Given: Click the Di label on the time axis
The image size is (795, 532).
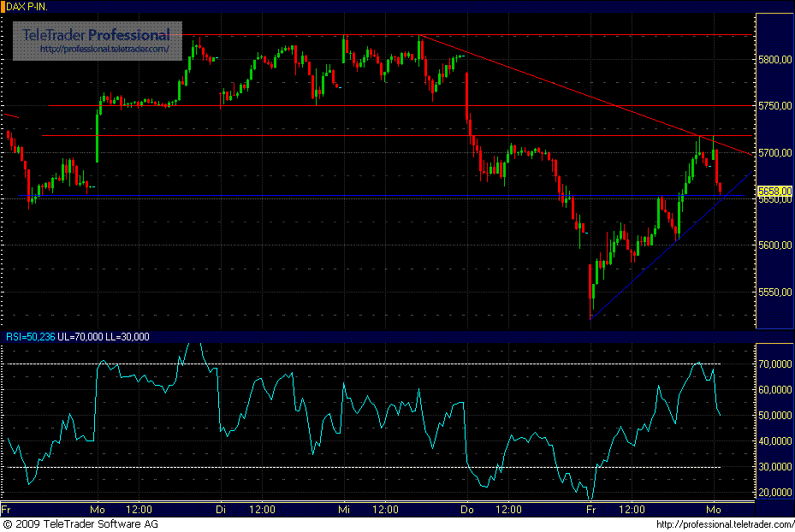Looking at the screenshot, I should [x=221, y=509].
